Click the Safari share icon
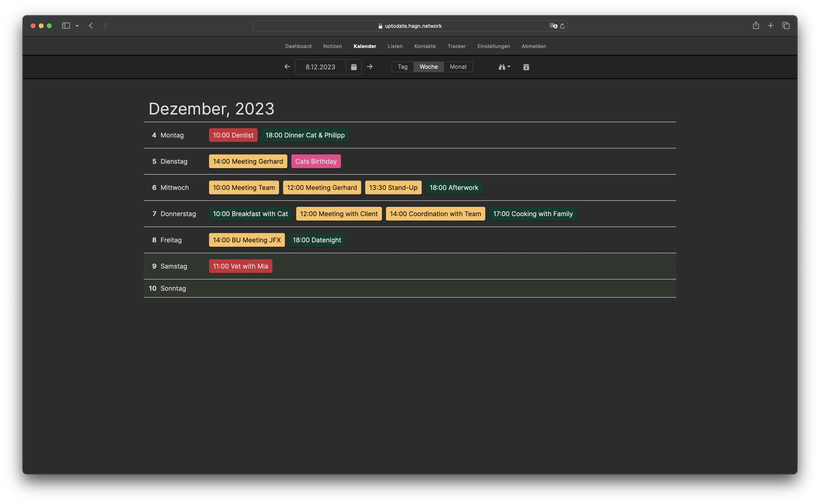This screenshot has height=504, width=820. [756, 26]
